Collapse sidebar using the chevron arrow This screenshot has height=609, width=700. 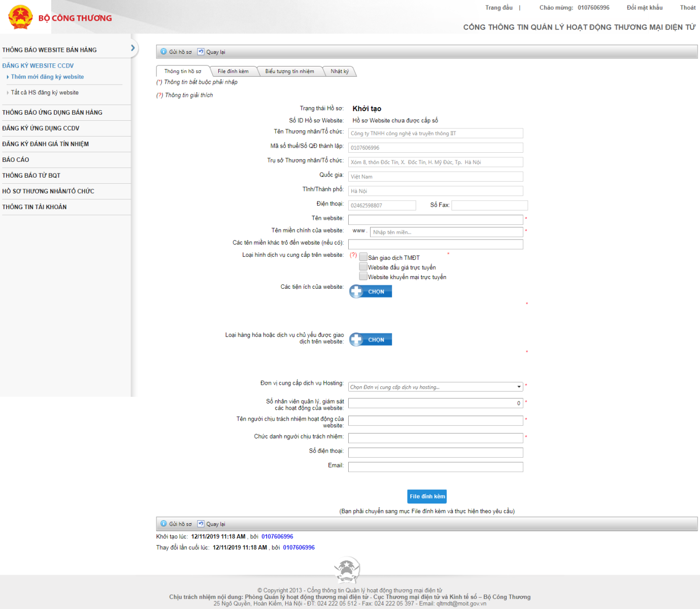(x=133, y=48)
